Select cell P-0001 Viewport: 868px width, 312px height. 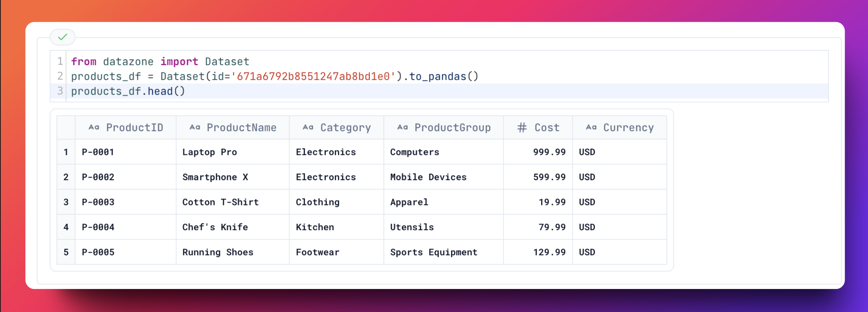126,152
